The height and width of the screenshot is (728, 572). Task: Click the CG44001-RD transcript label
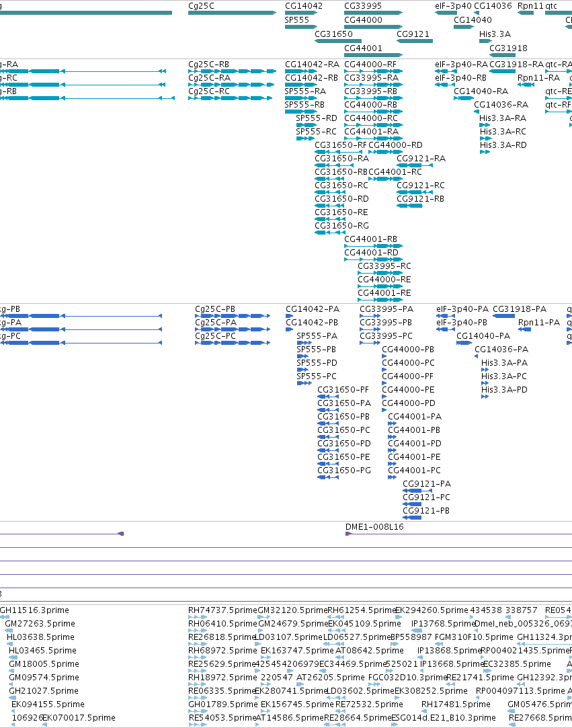click(x=372, y=253)
